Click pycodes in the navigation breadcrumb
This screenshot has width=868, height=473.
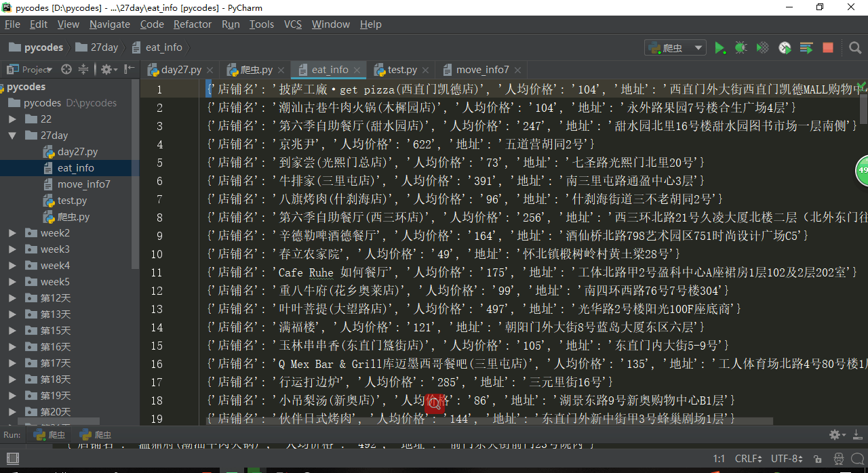tap(36, 47)
